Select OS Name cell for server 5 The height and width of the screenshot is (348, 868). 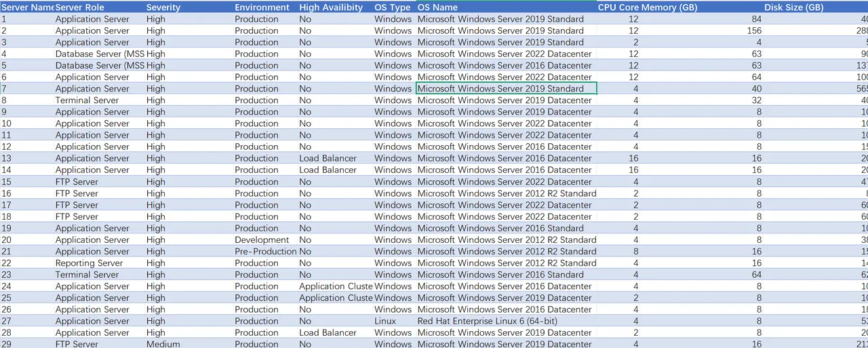(x=506, y=66)
